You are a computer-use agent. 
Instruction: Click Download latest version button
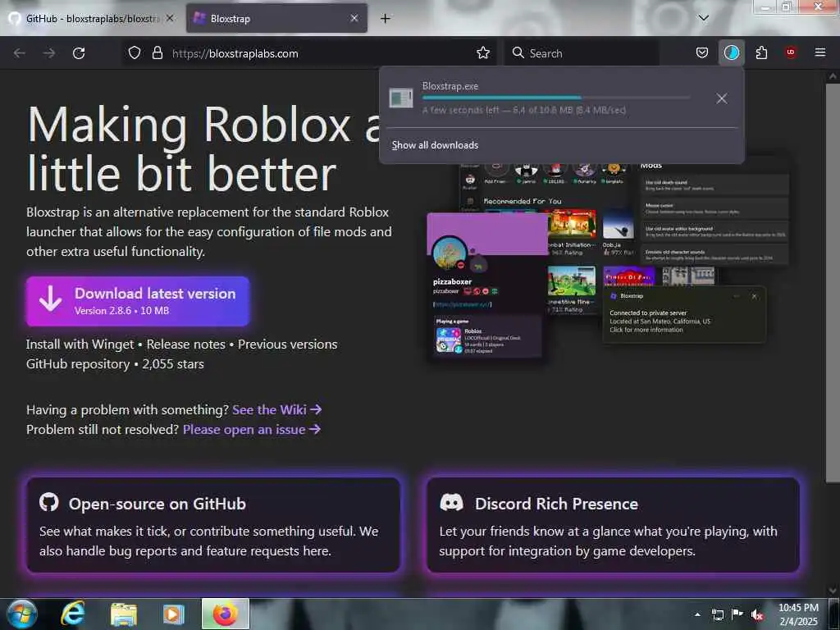tap(138, 301)
